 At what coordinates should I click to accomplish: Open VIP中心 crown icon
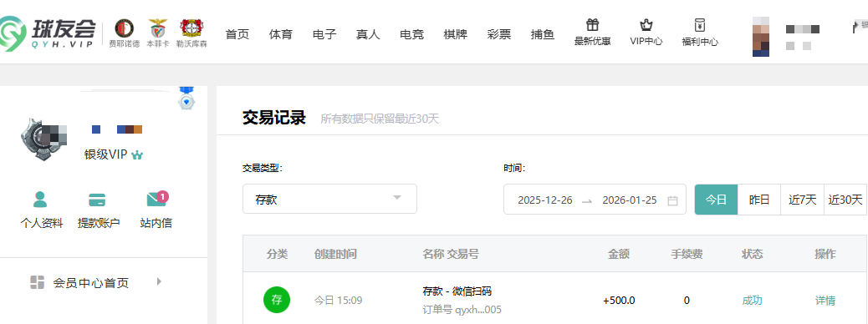point(646,25)
